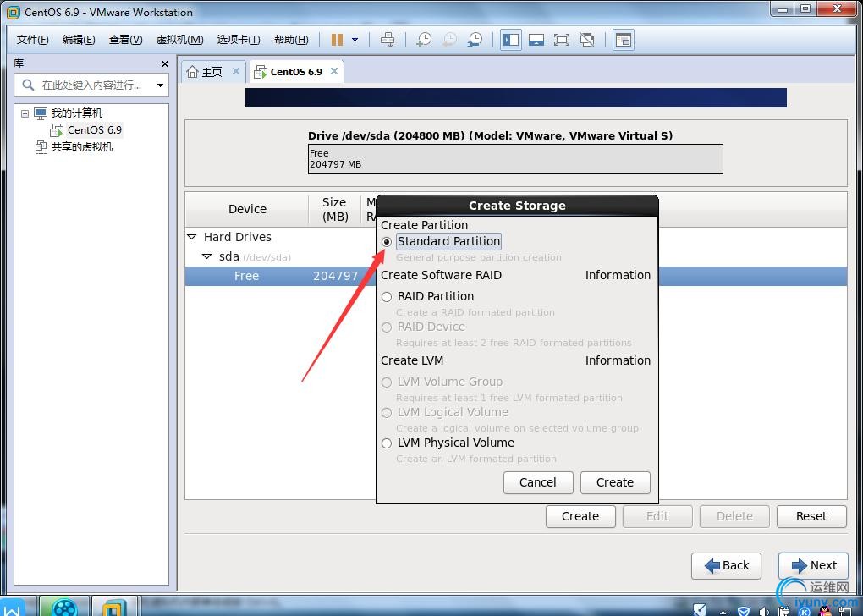Open the 编辑(E) menu
Image resolution: width=863 pixels, height=616 pixels.
pos(79,40)
